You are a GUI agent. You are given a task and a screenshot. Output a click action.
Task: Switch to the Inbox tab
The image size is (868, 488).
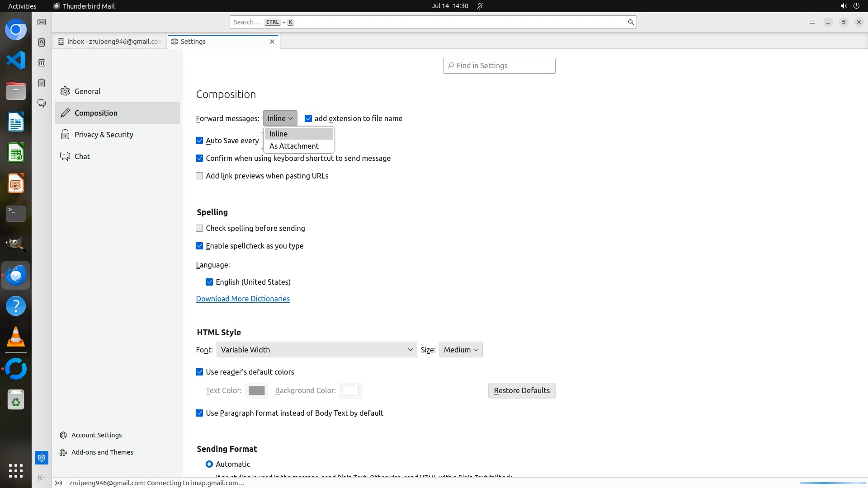[x=110, y=42]
